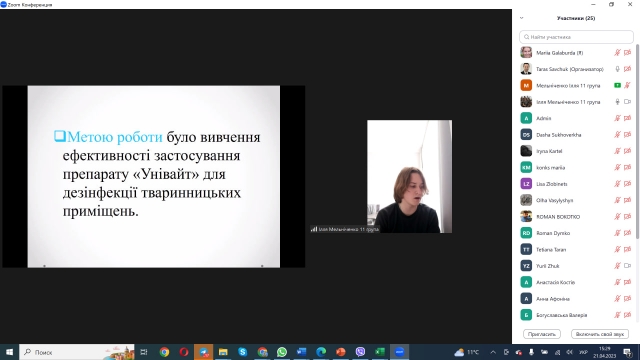The height and width of the screenshot is (360, 640).
Task: Click Admin's muted microphone icon
Action: point(617,118)
